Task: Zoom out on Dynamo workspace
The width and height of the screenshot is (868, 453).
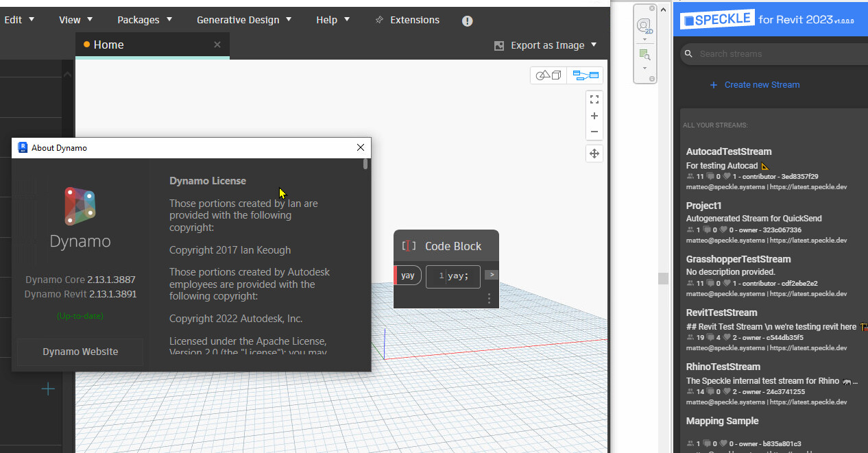Action: pos(594,132)
